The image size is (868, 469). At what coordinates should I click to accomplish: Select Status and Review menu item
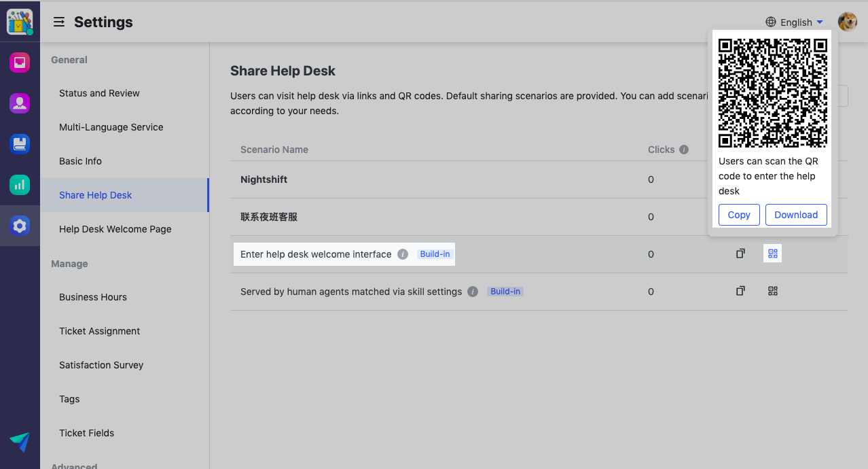point(99,93)
